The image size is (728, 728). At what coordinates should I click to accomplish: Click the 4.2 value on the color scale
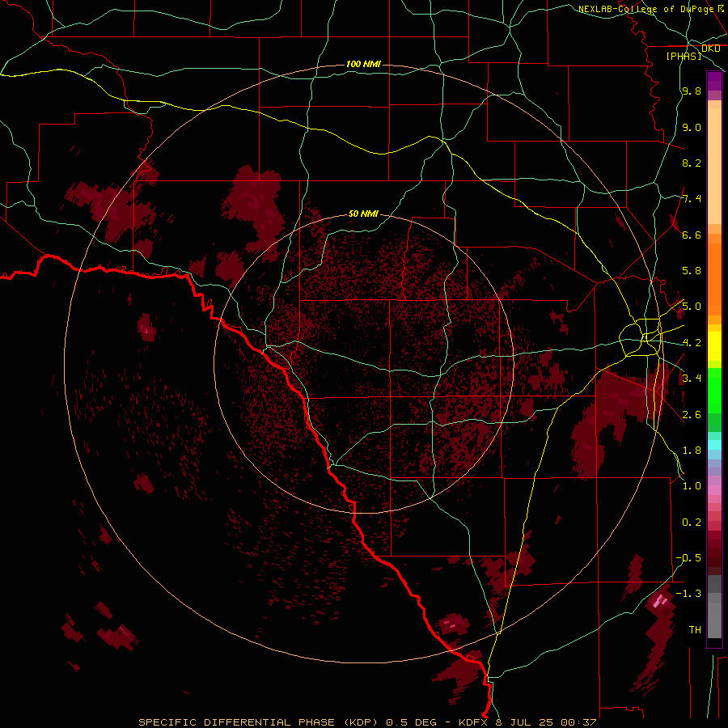(x=692, y=343)
